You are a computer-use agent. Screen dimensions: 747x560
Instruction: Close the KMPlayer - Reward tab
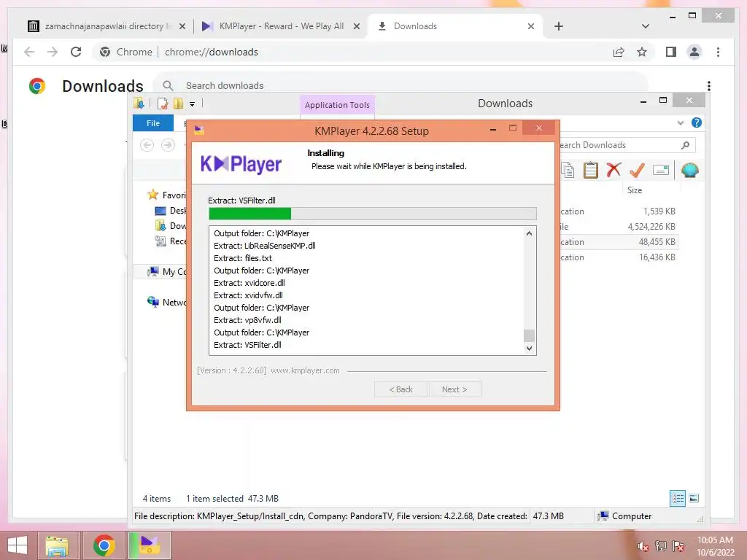coord(356,26)
